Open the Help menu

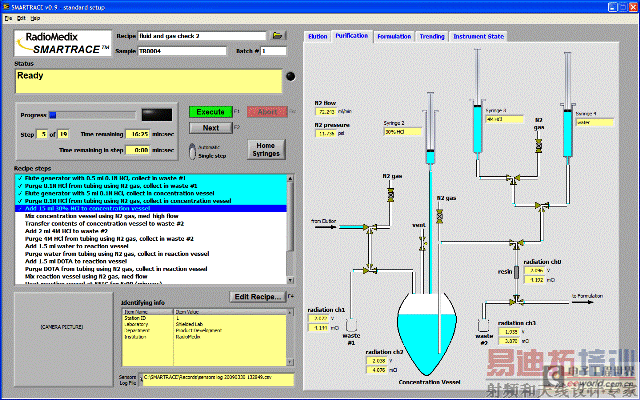click(x=37, y=18)
